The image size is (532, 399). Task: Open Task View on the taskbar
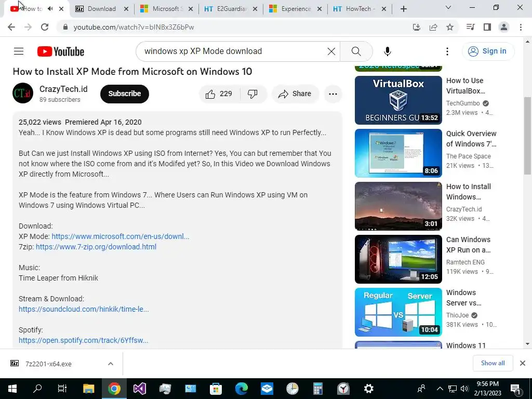62,389
